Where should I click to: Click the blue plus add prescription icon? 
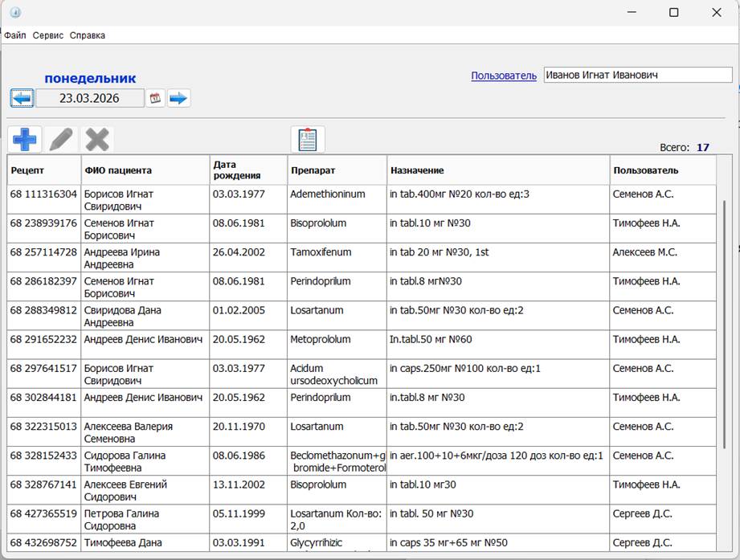point(25,140)
